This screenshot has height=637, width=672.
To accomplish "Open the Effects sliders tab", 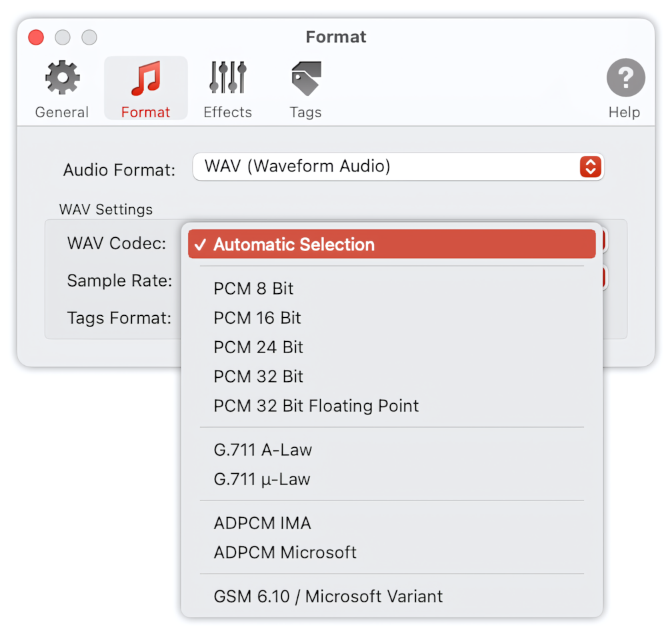I will (x=227, y=89).
